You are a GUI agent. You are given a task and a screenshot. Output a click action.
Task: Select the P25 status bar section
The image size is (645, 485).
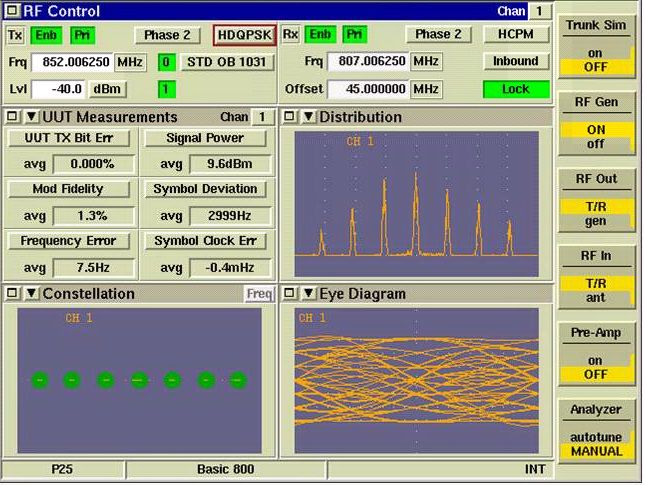coord(62,469)
